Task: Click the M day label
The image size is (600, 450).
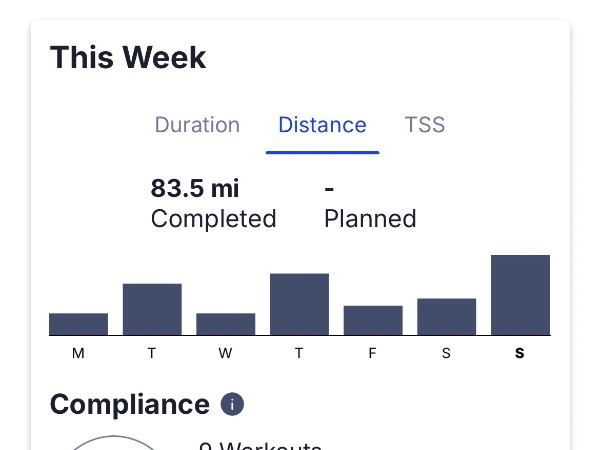Action: pos(78,354)
